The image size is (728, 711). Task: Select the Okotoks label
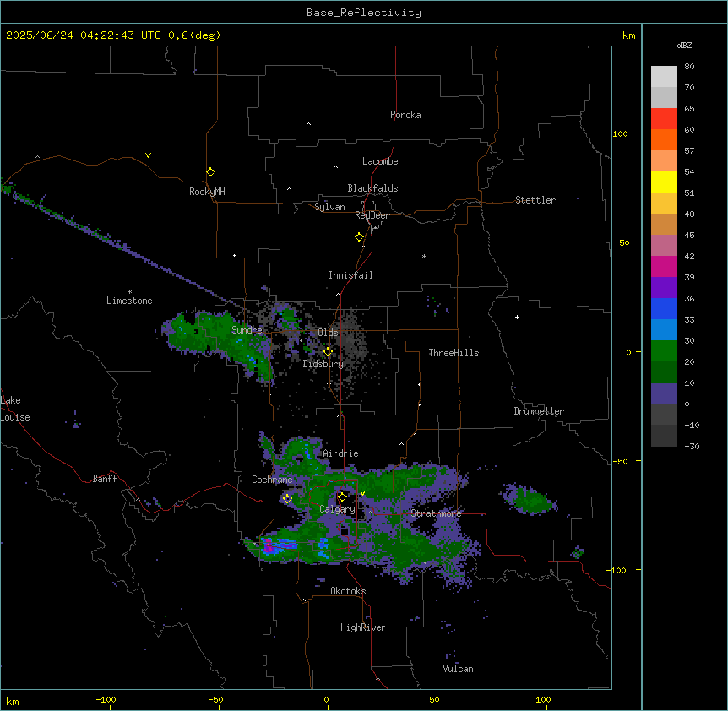click(x=348, y=591)
